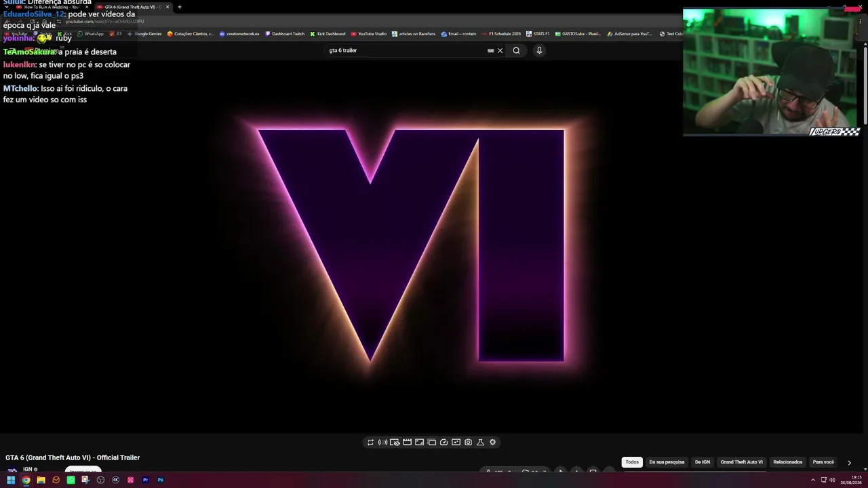Click the loop icon in the player toolbar

point(370,443)
